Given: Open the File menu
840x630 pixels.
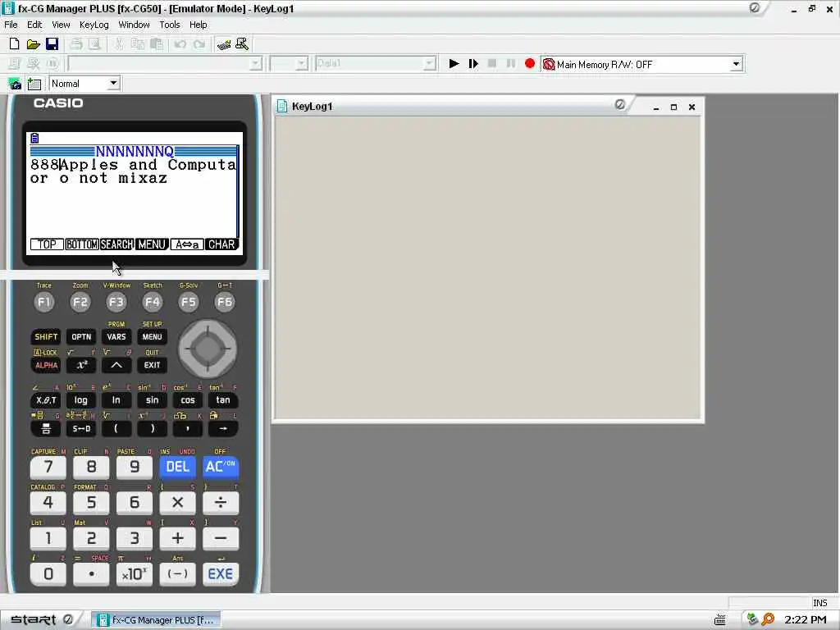Looking at the screenshot, I should coord(11,25).
